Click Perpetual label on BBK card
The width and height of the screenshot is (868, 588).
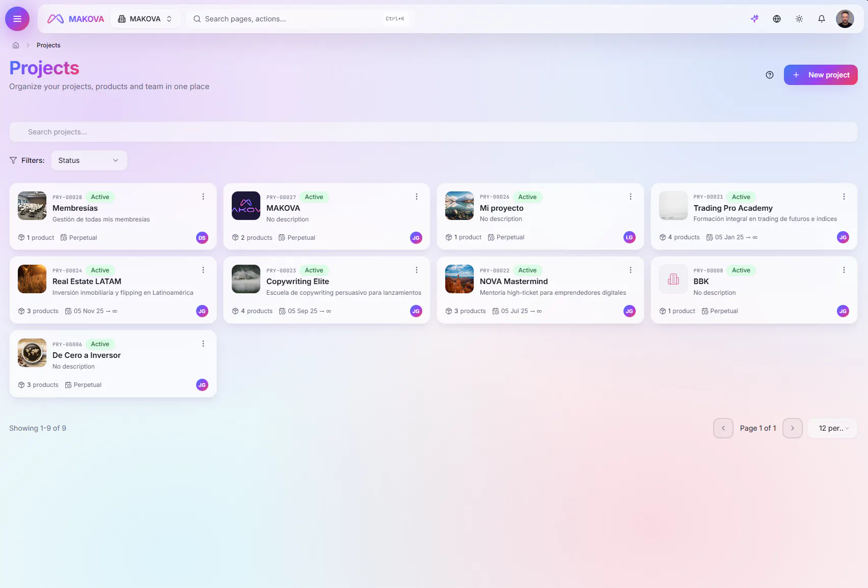(x=720, y=311)
